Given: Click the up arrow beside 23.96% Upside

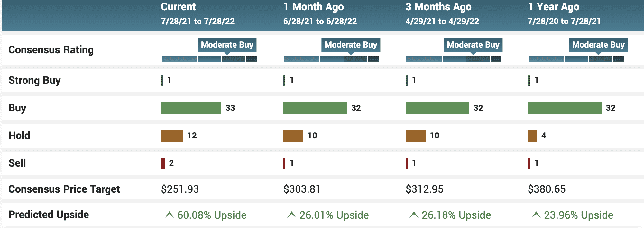Looking at the screenshot, I should click(x=536, y=215).
